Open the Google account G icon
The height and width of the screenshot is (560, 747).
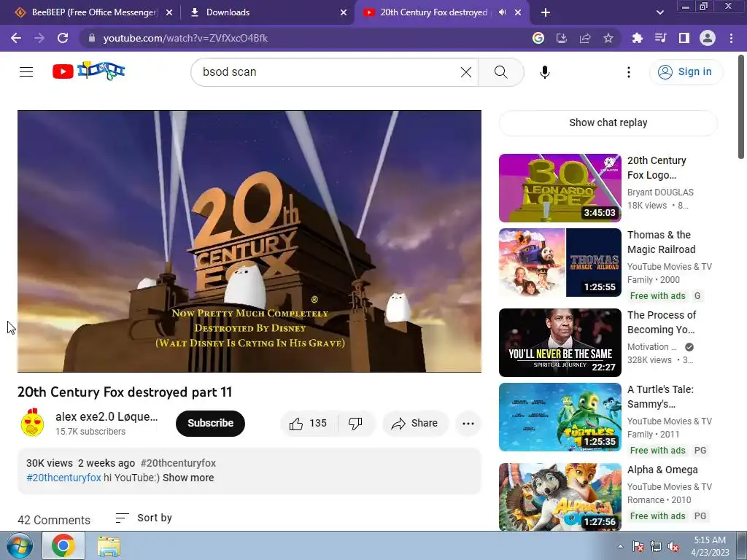pos(538,38)
